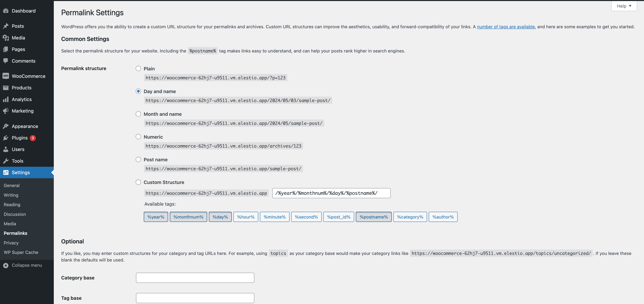
Task: Select the Day and name radio button
Action: tap(138, 91)
